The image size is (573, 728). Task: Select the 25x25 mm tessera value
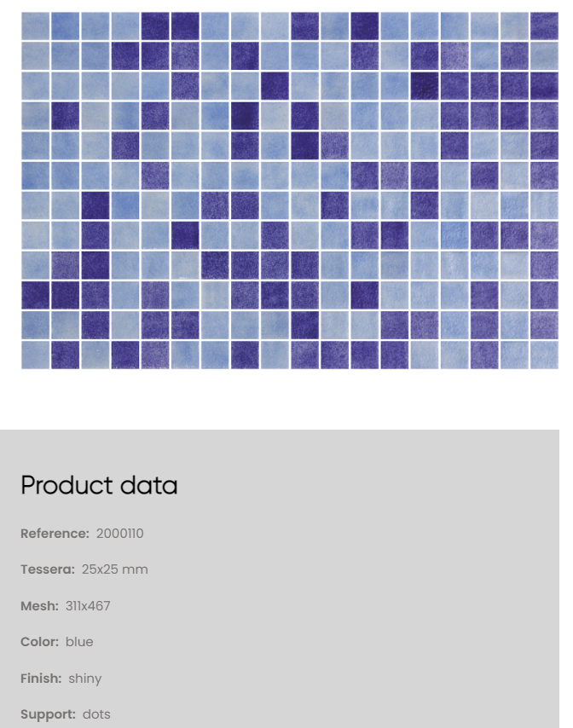(115, 569)
